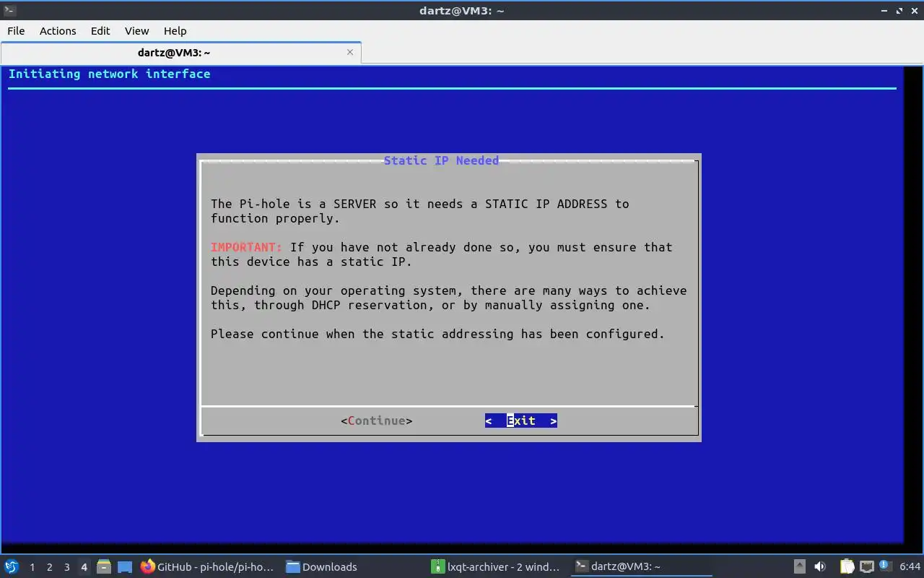Choose Exit in the Static IP dialog

521,420
